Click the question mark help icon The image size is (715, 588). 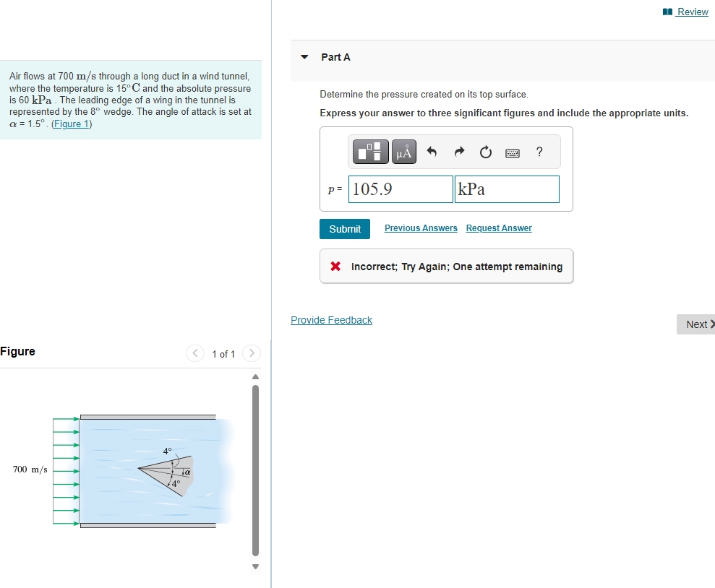tap(539, 152)
